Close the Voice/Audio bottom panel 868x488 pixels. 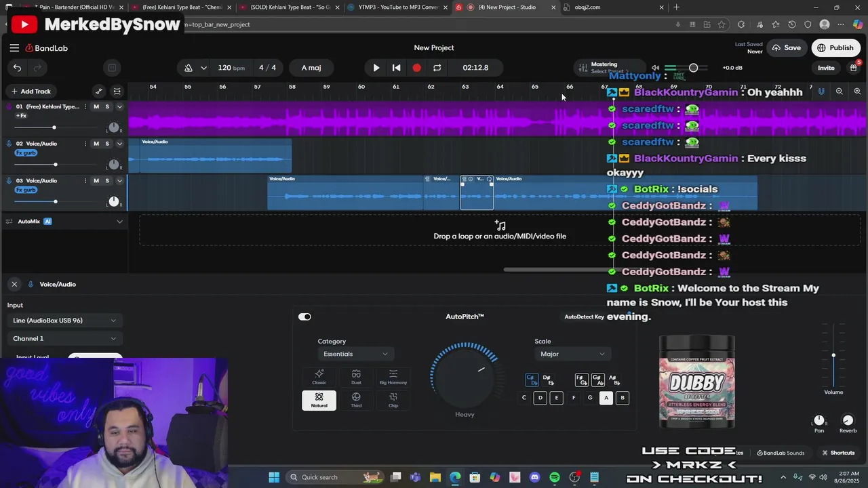[x=14, y=285]
